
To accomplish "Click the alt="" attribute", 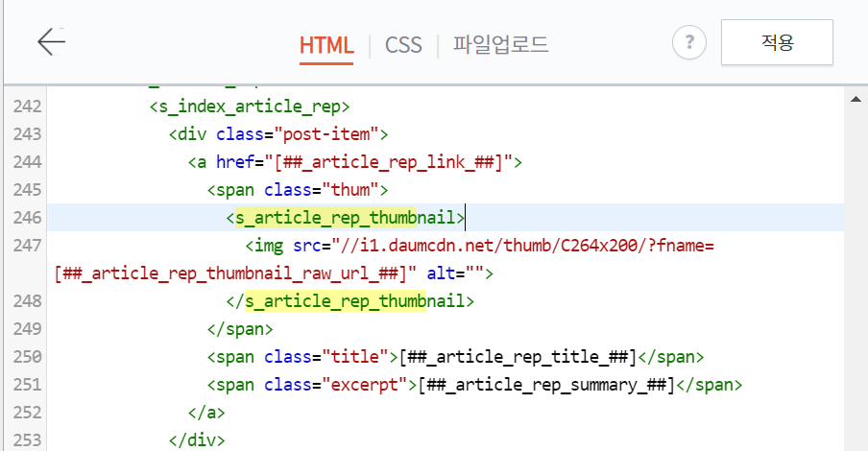I will click(x=455, y=273).
